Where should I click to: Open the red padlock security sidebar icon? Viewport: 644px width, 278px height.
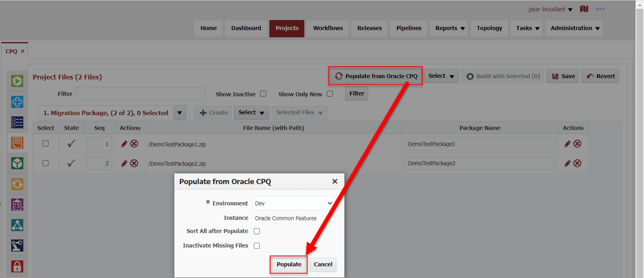click(17, 266)
